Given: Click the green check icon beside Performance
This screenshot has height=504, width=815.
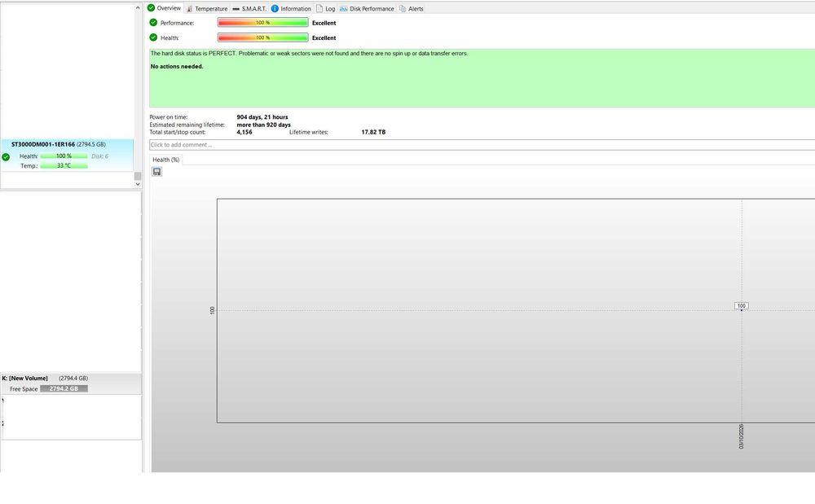Looking at the screenshot, I should click(153, 22).
